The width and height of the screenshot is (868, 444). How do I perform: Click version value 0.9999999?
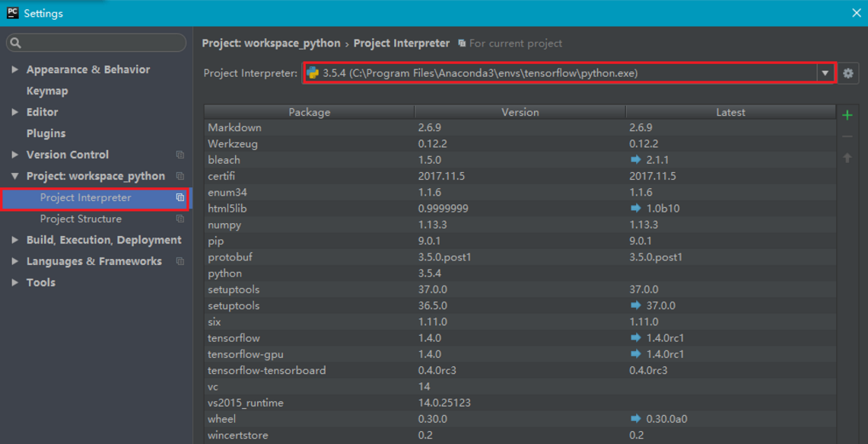coord(444,209)
